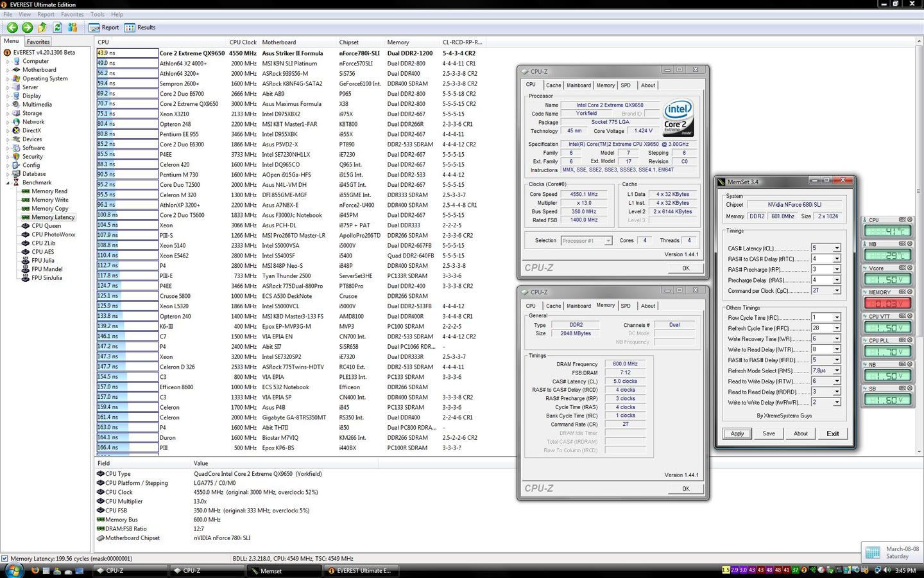This screenshot has height=578, width=924.
Task: Collapse the Benchmark tree branch
Action: (x=8, y=183)
